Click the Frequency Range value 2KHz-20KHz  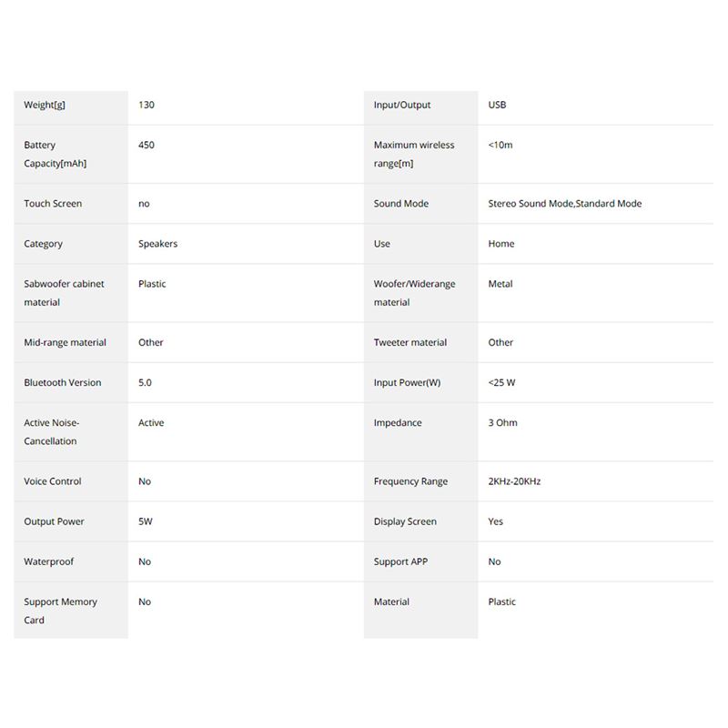coord(514,481)
